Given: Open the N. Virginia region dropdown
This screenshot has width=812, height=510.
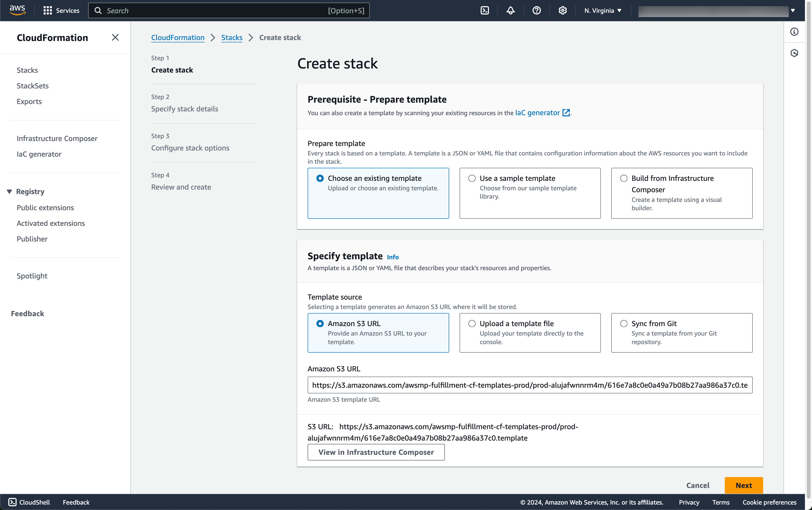Looking at the screenshot, I should [602, 10].
